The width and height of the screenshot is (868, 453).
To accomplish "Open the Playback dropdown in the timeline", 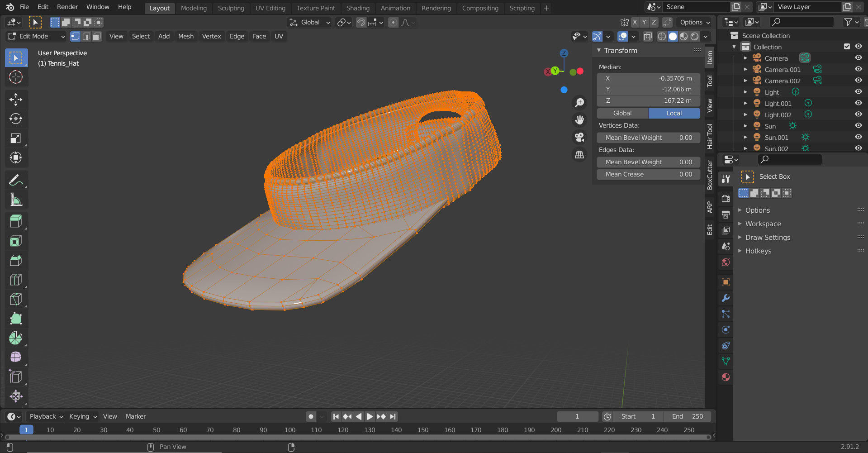I will 46,416.
